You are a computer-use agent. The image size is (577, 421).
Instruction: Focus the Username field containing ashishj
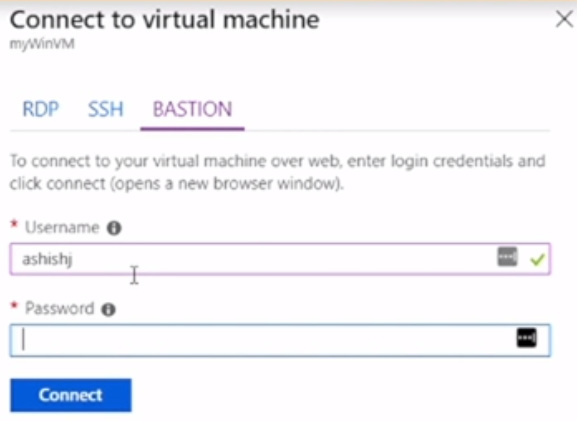pyautogui.click(x=280, y=259)
